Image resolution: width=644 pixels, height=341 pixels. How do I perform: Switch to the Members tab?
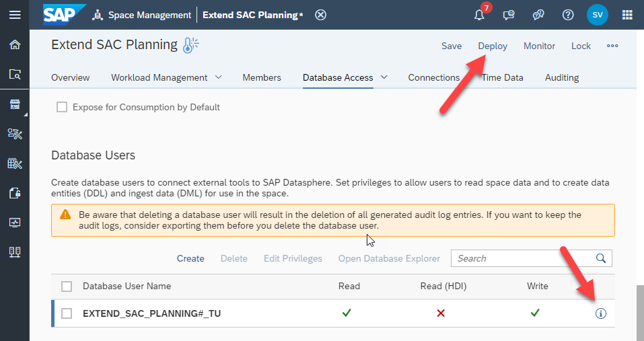pyautogui.click(x=262, y=77)
